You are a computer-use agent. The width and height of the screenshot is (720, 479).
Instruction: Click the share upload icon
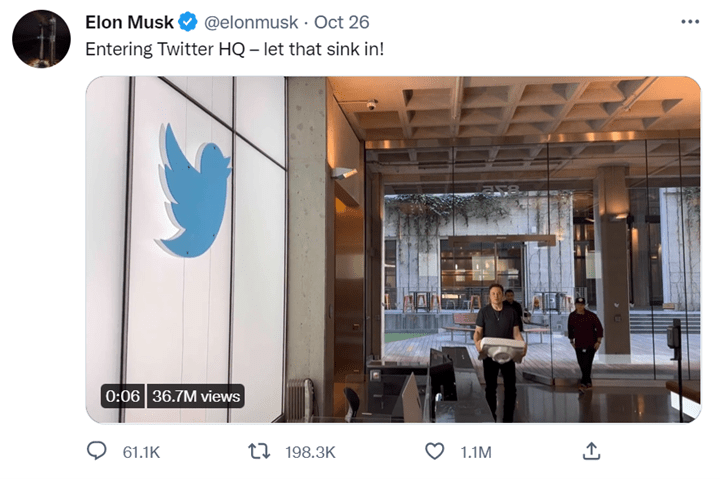pos(591,452)
